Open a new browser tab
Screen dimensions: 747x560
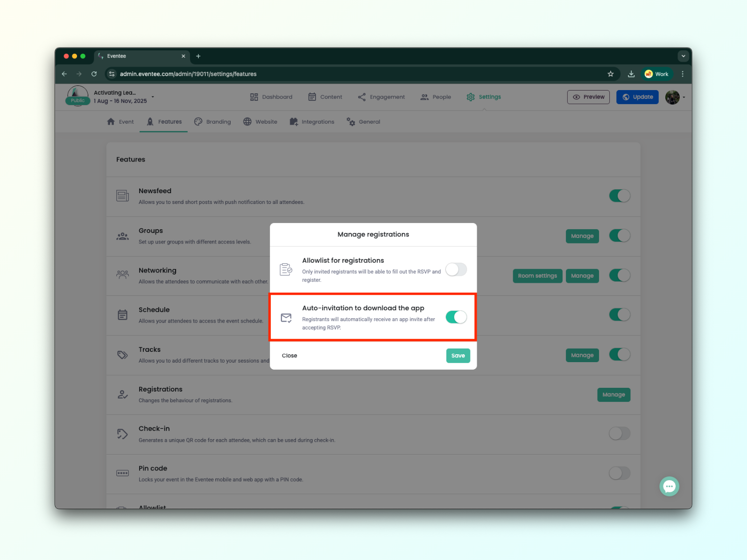click(x=198, y=56)
